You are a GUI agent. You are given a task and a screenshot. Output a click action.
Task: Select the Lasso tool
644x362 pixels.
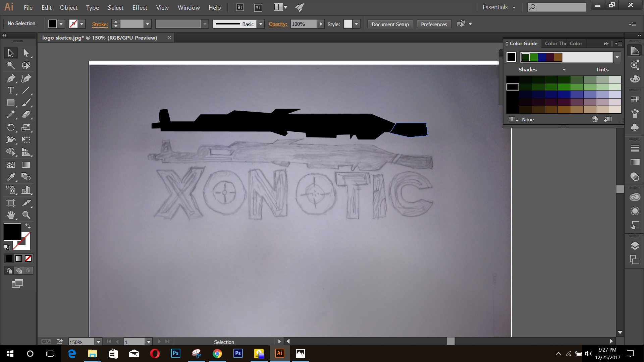click(x=26, y=65)
